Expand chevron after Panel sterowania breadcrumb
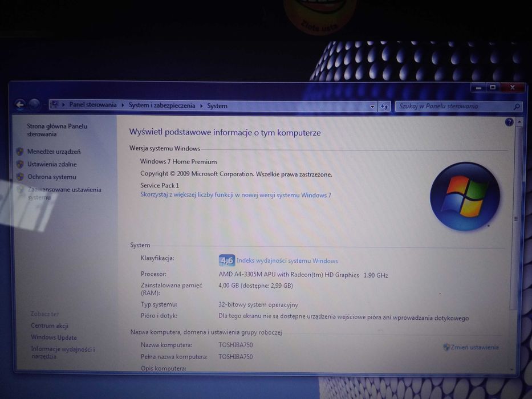Screen dimensions: 532x399 pyautogui.click(x=123, y=105)
